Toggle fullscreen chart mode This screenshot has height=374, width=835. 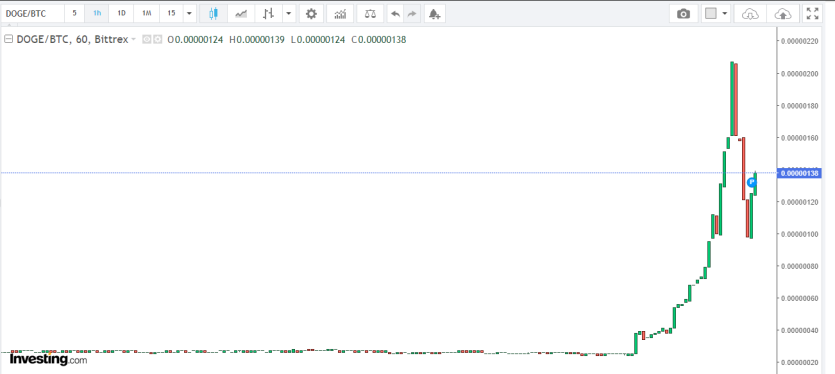(813, 14)
